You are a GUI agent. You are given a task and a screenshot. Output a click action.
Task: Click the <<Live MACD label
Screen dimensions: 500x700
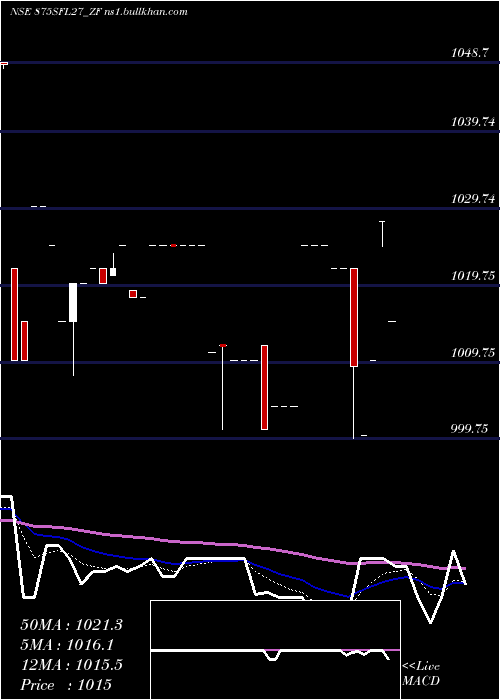(421, 674)
